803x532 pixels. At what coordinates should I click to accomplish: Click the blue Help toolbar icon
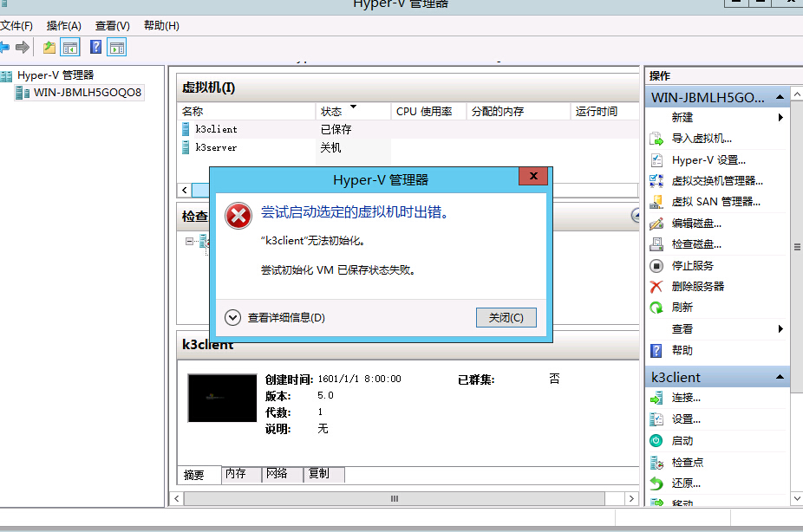pyautogui.click(x=95, y=47)
